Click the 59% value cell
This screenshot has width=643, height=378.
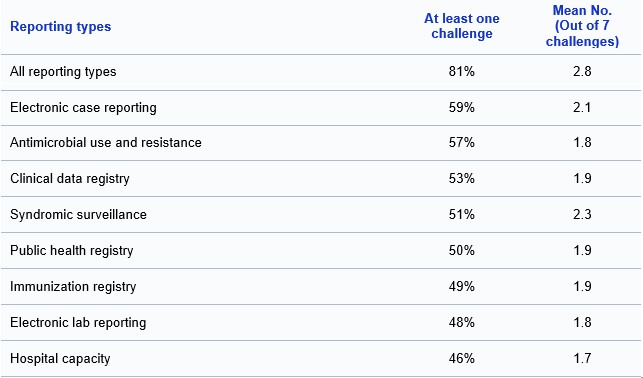(x=461, y=107)
